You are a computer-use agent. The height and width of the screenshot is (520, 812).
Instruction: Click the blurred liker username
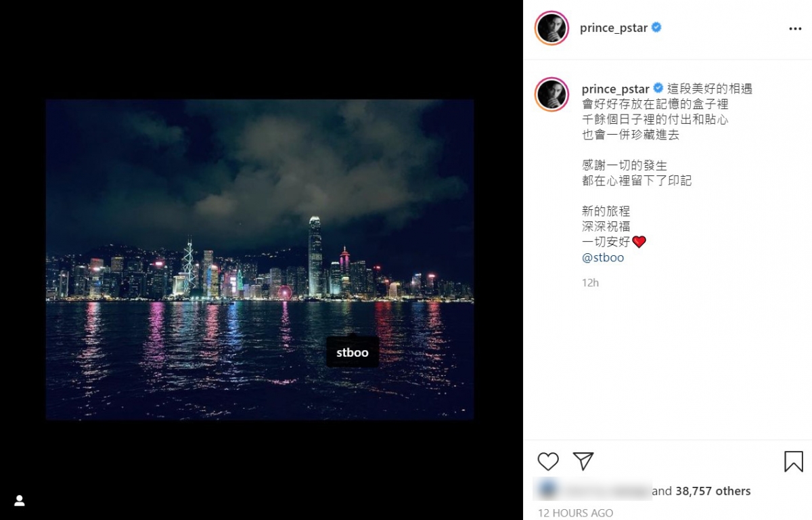(x=605, y=491)
